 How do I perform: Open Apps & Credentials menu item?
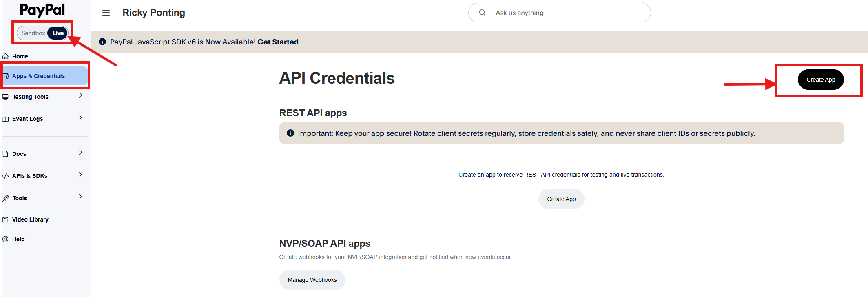[x=45, y=76]
